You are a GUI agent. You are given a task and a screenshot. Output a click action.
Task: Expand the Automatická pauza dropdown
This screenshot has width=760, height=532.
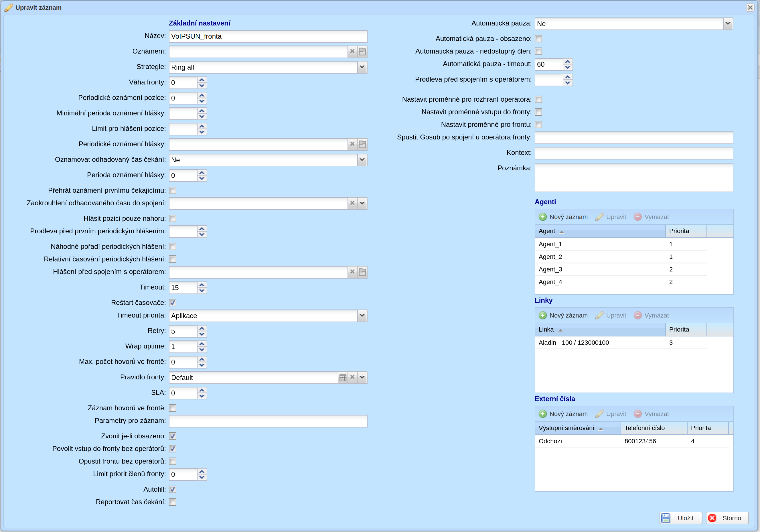click(728, 23)
